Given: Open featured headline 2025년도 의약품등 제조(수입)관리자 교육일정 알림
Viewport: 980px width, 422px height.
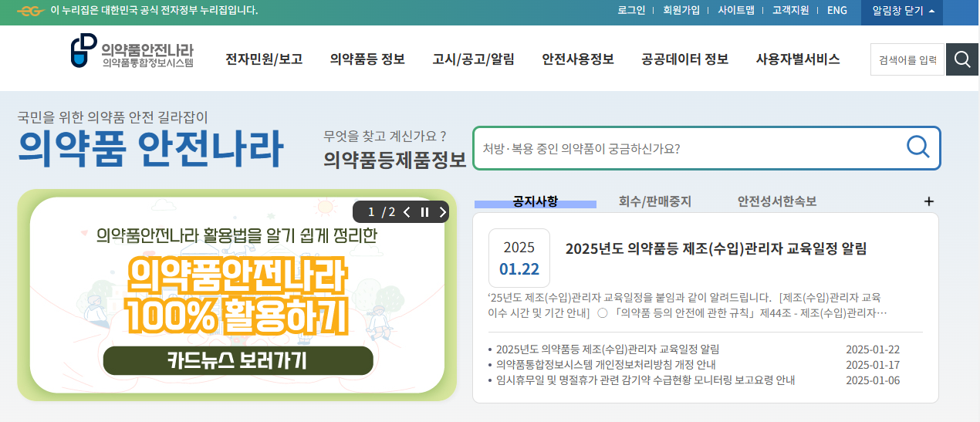Looking at the screenshot, I should coord(716,248).
